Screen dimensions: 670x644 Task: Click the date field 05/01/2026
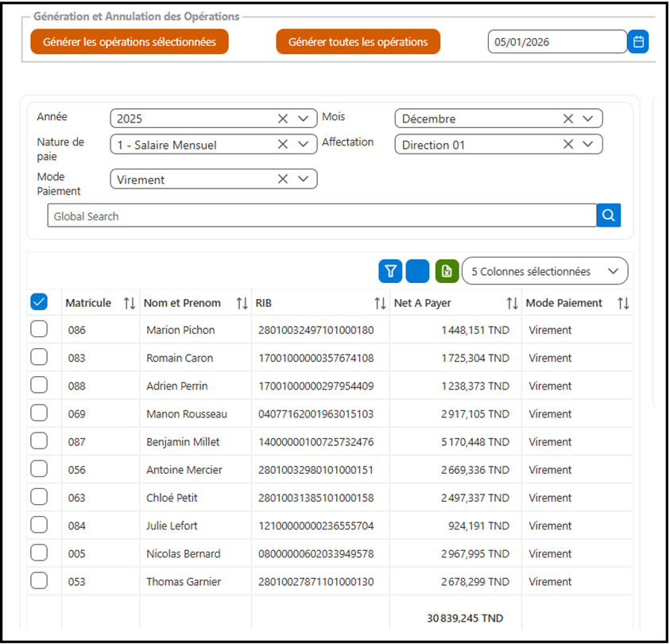tap(558, 41)
